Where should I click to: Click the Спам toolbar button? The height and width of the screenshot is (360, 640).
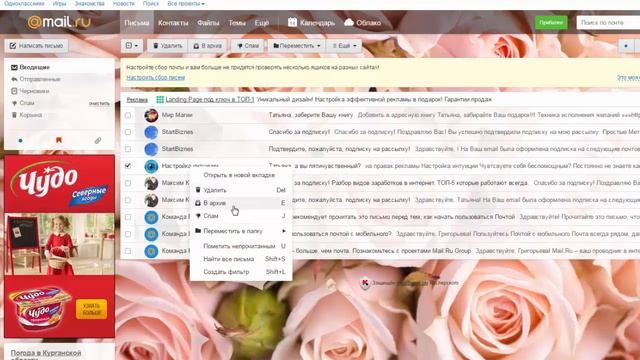pos(248,46)
